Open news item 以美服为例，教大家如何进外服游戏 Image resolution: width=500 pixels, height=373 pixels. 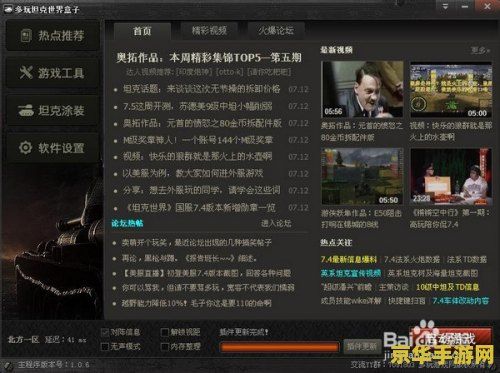pos(193,173)
